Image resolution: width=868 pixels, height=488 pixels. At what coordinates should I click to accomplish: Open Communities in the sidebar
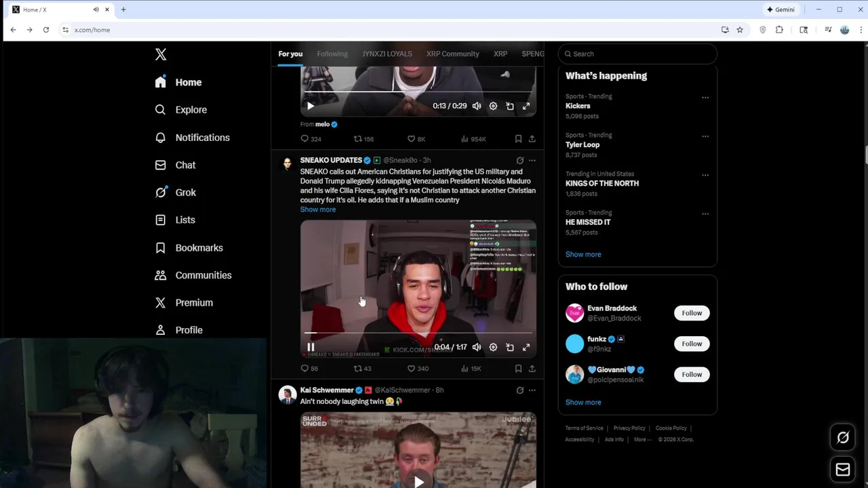click(193, 275)
